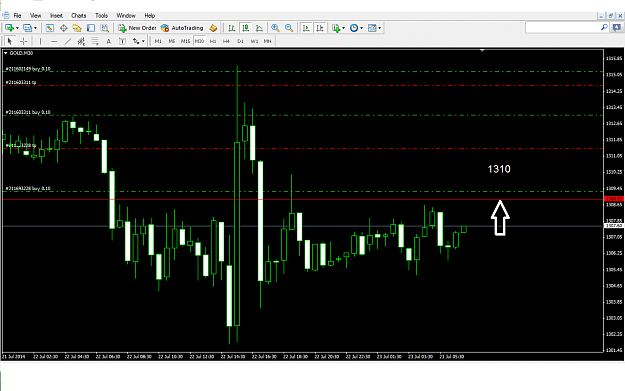Switch to M15 timeframe
This screenshot has height=391, width=625.
pos(185,41)
